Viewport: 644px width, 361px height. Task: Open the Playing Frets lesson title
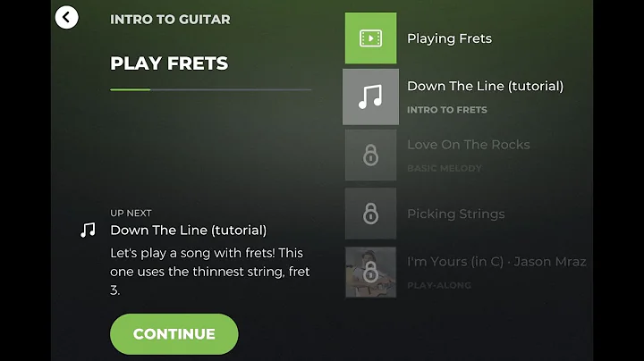(449, 38)
